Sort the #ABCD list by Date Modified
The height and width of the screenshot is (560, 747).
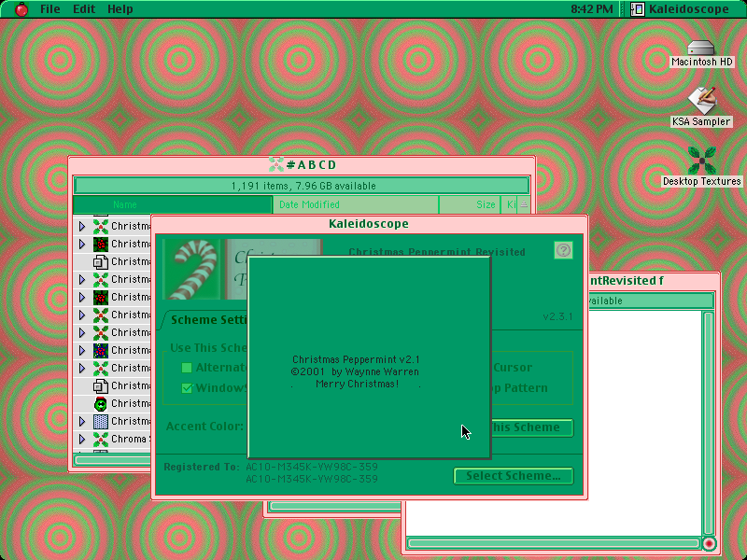(356, 204)
